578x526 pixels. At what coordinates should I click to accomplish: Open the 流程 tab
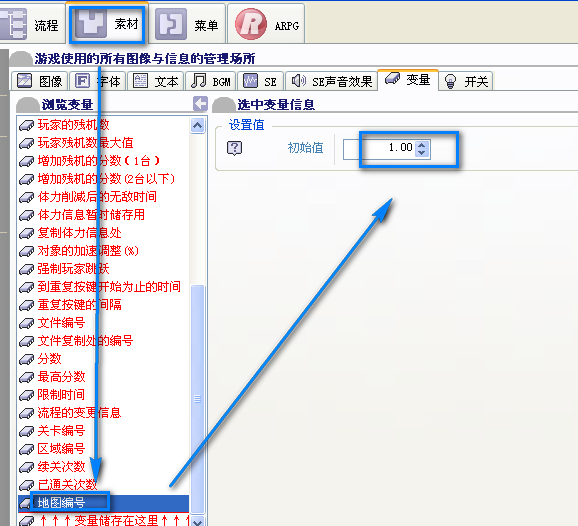coord(32,24)
